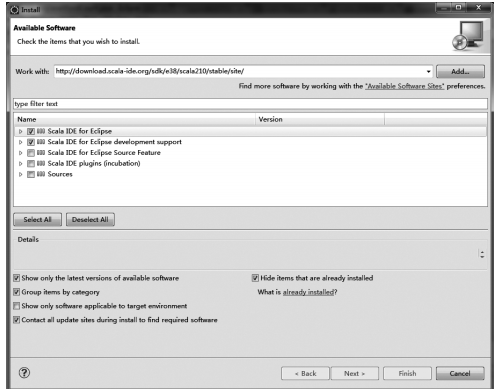494x389 pixels.
Task: Check Scala IDE for Eclipse Source Feature
Action: click(31, 153)
